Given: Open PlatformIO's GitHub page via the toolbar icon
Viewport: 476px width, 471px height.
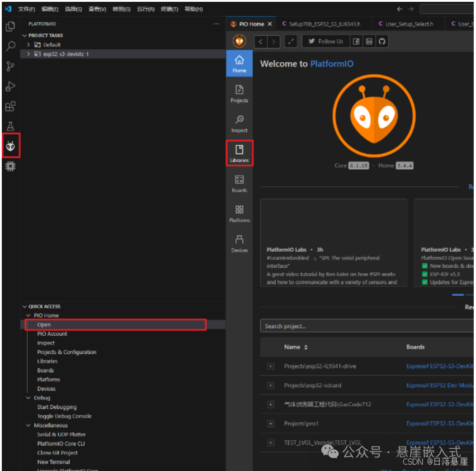Looking at the screenshot, I should [382, 41].
